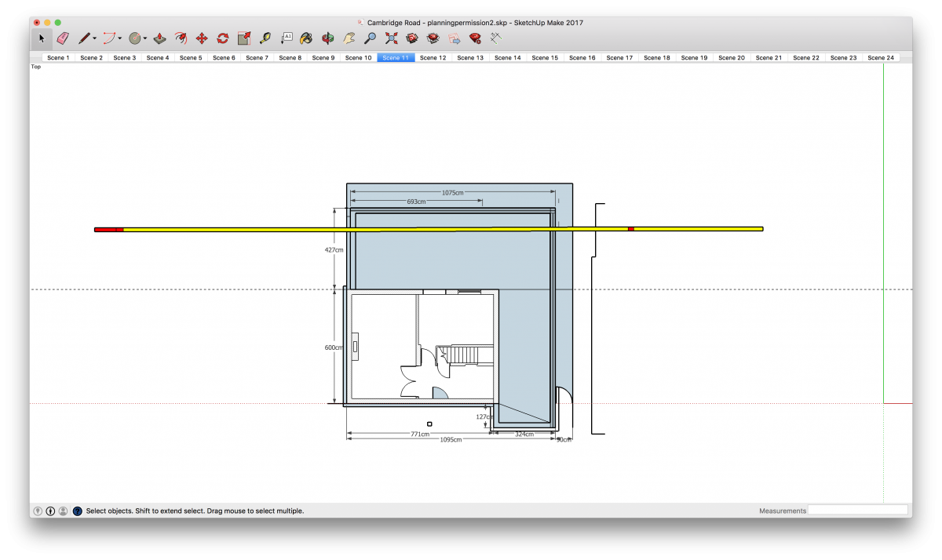Open the Shapes tool dropdown arrow

(x=145, y=37)
